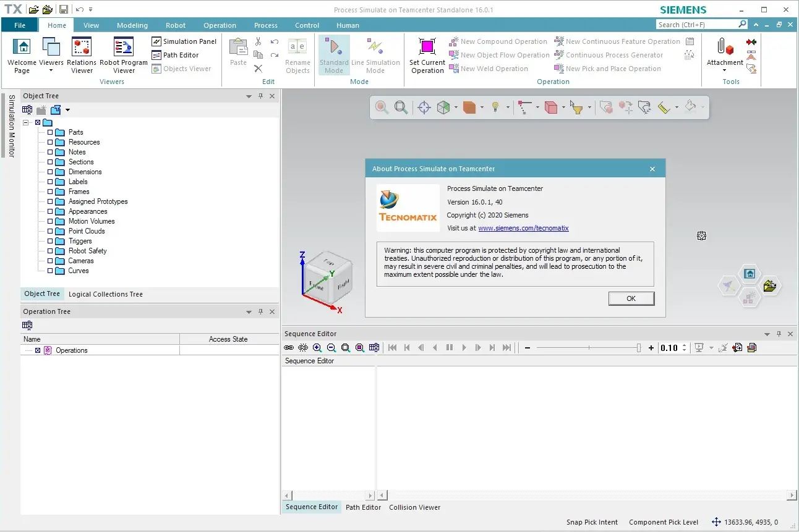The image size is (799, 532).
Task: Close the About Process Simulate dialog
Action: 652,169
